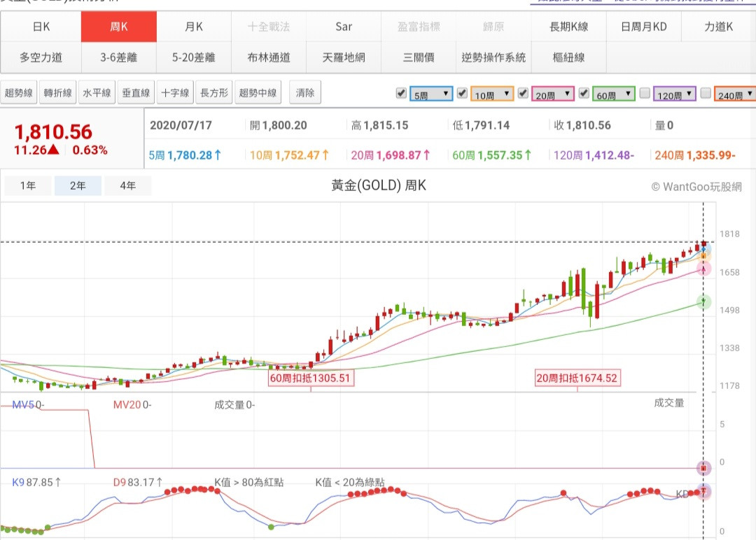Uncheck the 20周 moving average checkbox
This screenshot has height=540, width=756.
pos(522,93)
